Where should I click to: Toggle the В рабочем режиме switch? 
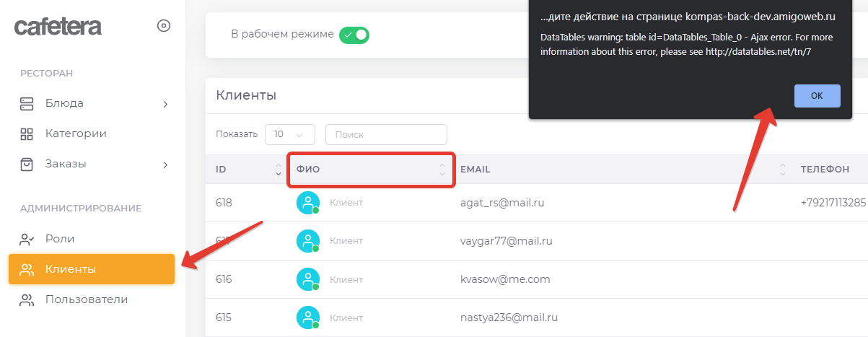[x=354, y=34]
